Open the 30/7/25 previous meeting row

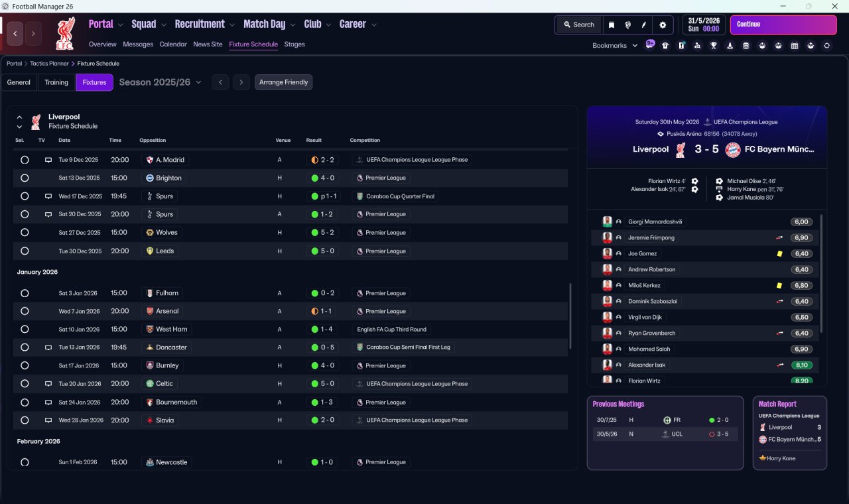[x=665, y=420]
